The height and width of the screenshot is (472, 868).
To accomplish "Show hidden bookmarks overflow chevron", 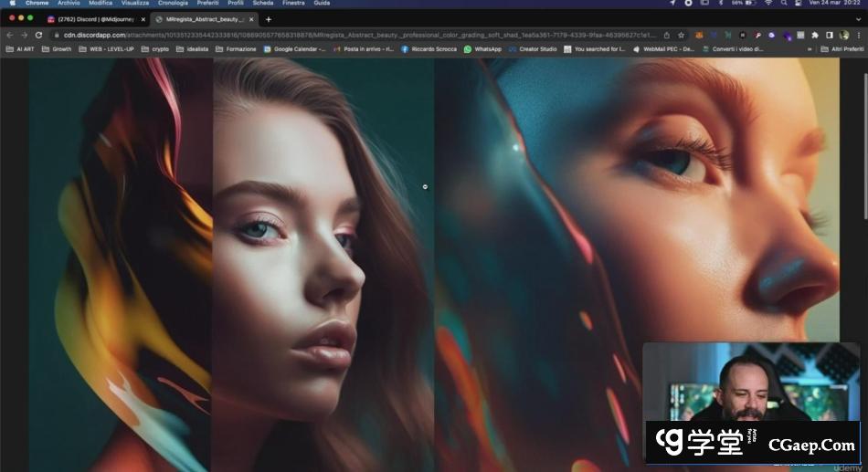I will [x=810, y=49].
